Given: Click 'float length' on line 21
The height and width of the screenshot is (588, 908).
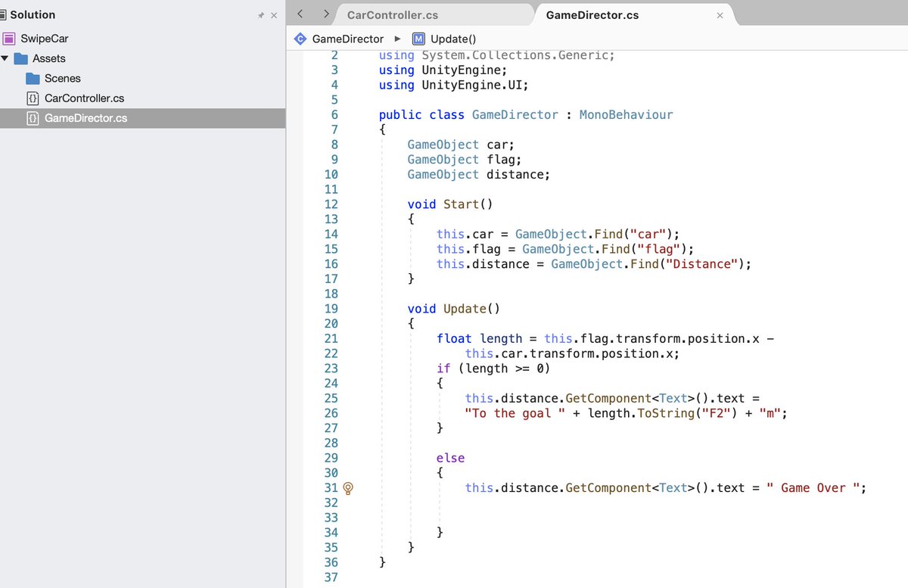Looking at the screenshot, I should click(x=479, y=339).
